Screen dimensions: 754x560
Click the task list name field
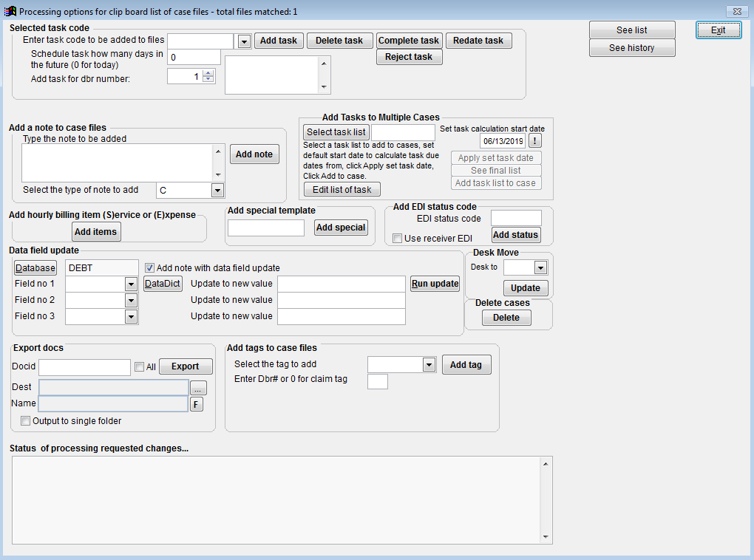coord(403,132)
